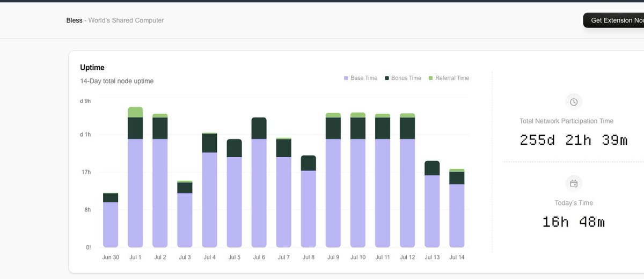Select the Jul 10 bar in chart
This screenshot has height=279, width=644.
point(357,180)
